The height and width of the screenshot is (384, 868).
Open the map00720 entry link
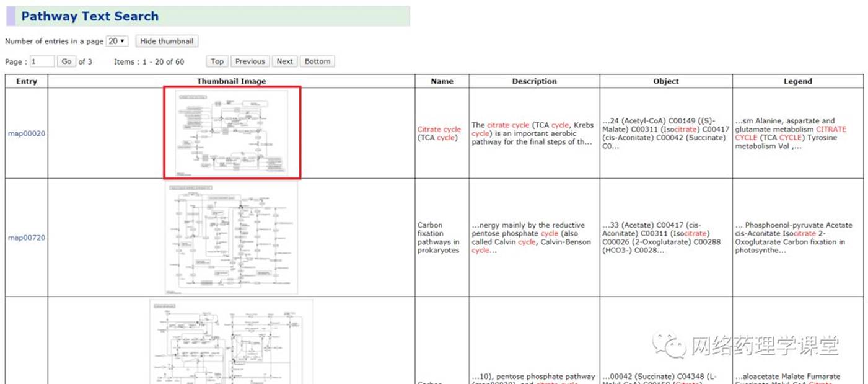coord(27,238)
